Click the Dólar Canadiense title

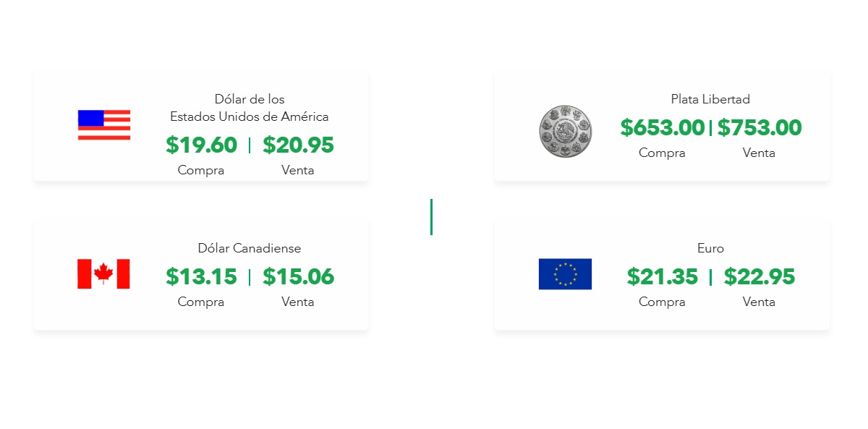[x=250, y=248]
